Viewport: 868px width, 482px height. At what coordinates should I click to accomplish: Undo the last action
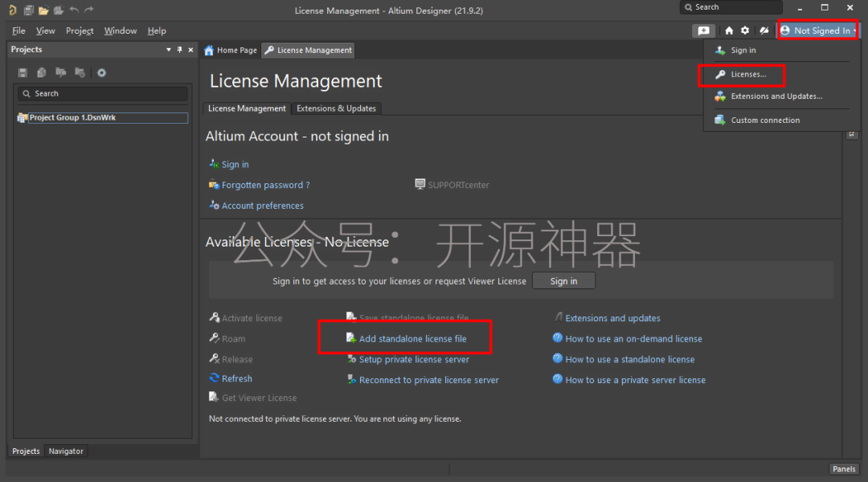click(x=74, y=10)
